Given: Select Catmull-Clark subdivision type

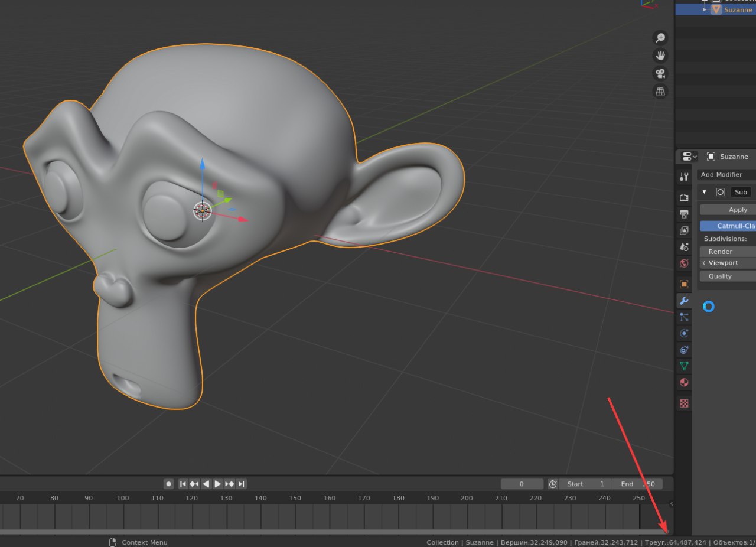Looking at the screenshot, I should 728,226.
